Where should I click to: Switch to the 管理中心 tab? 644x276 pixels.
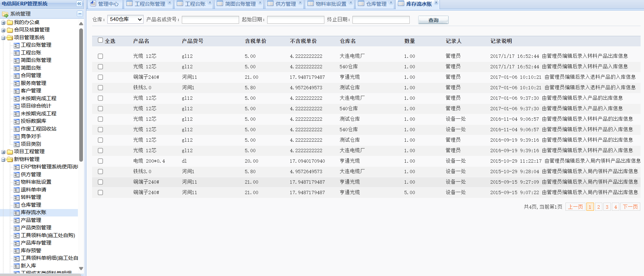(x=104, y=4)
